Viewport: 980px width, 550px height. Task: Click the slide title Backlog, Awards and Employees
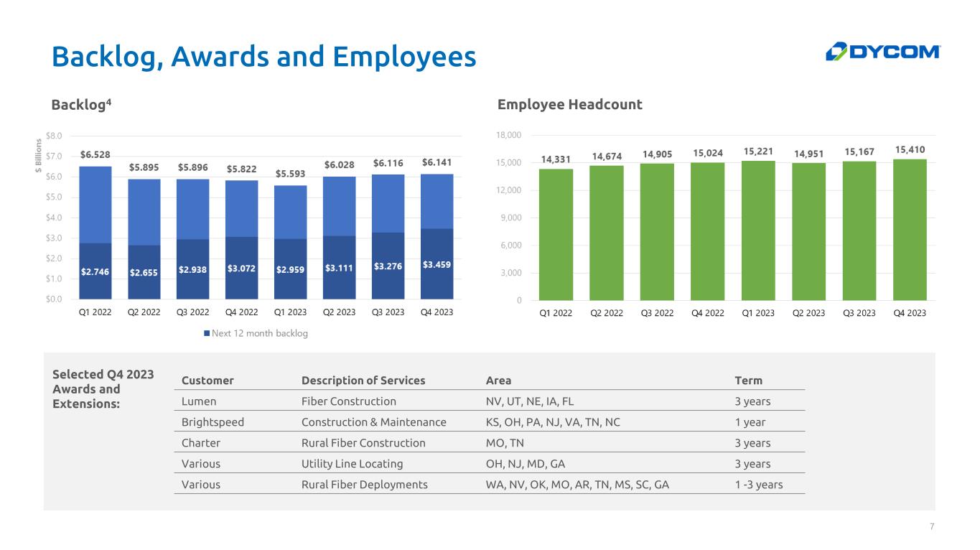(263, 57)
